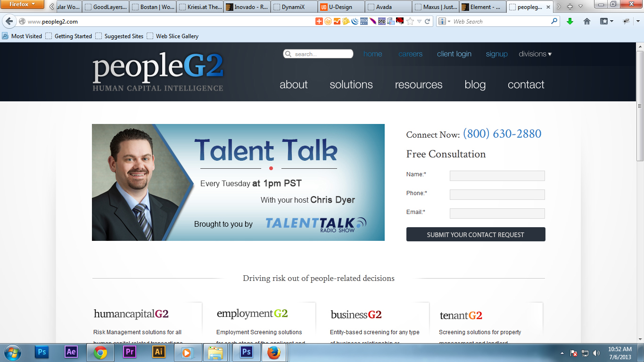Switch to the U-Design tab

pos(341,7)
